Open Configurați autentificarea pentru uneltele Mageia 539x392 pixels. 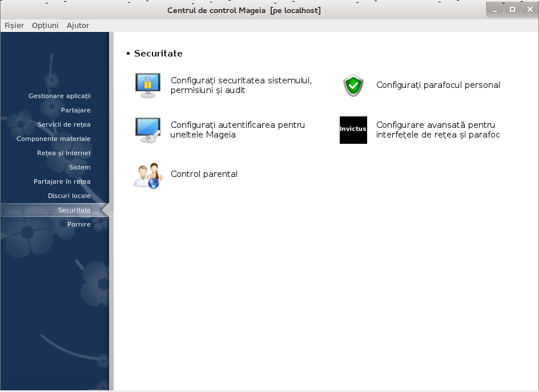click(238, 130)
